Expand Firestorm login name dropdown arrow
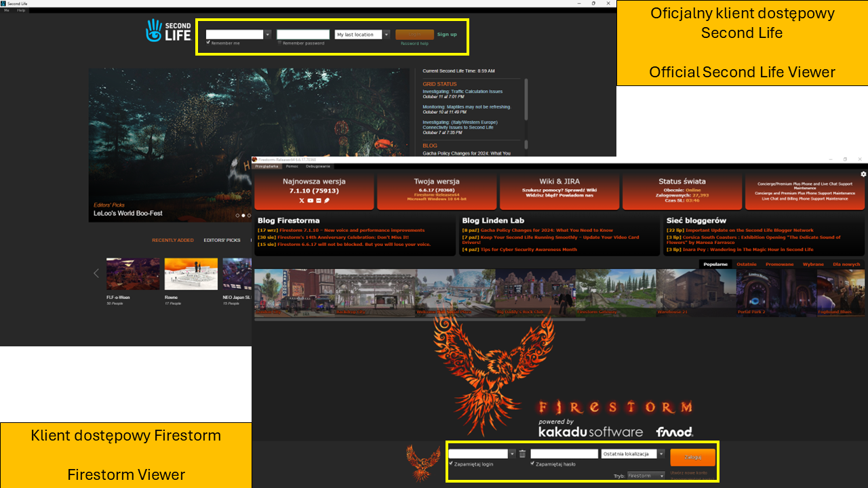The image size is (868, 488). pos(513,453)
